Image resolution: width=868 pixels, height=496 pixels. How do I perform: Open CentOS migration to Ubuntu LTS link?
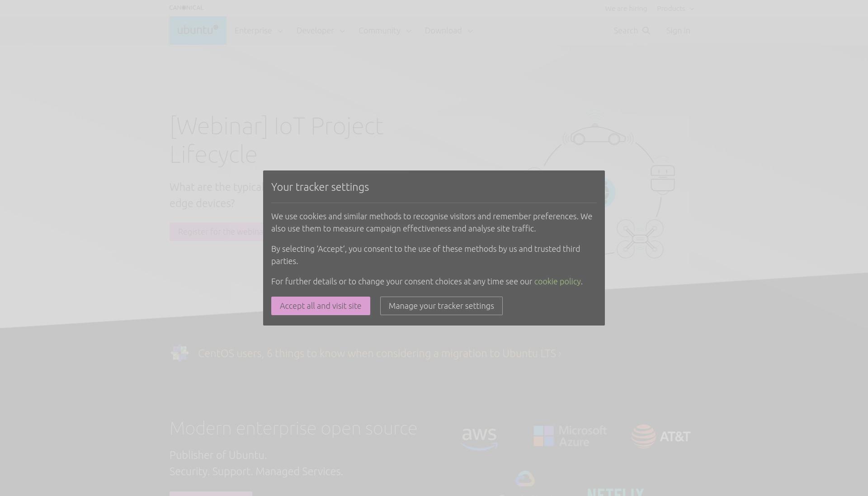point(380,354)
